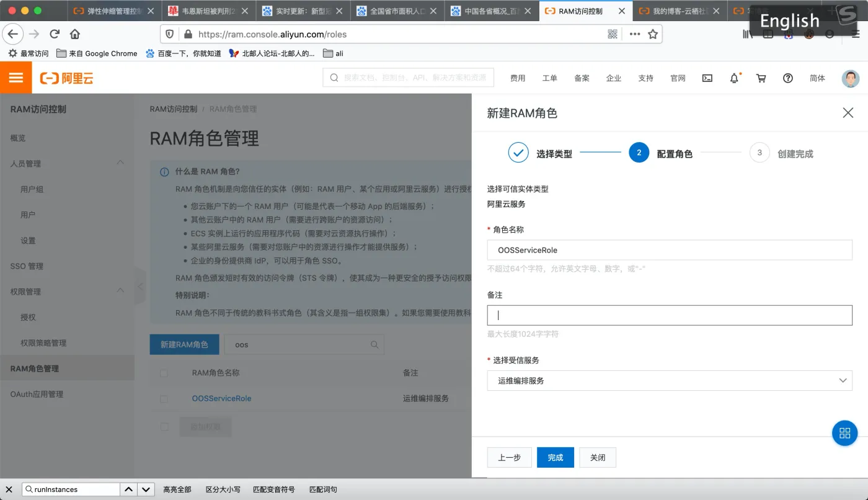Toggle 匹配变音符号 in find bar
868x500 pixels.
[x=274, y=489]
